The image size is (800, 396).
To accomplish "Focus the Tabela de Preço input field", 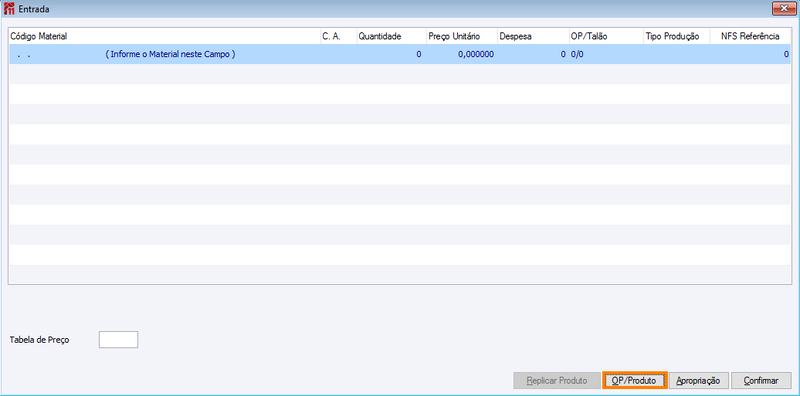I will (118, 340).
